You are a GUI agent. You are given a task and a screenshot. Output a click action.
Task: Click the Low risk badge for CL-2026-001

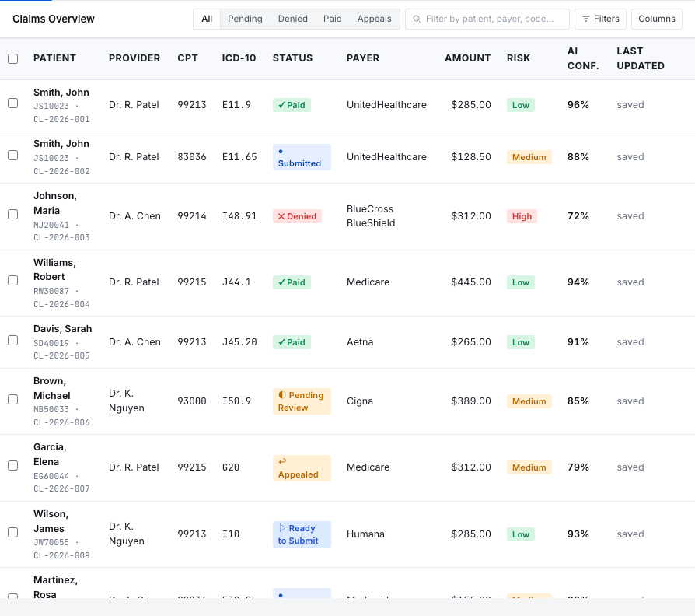click(521, 105)
